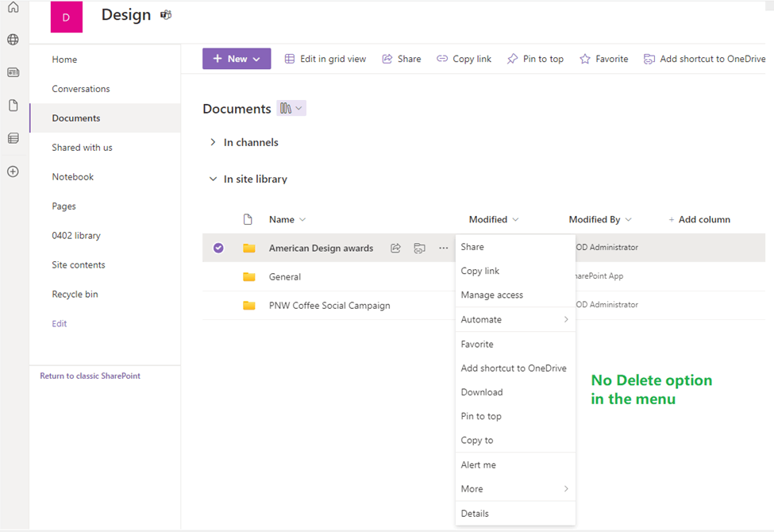This screenshot has width=774, height=532.
Task: Select Download in the context menu
Action: (x=515, y=392)
